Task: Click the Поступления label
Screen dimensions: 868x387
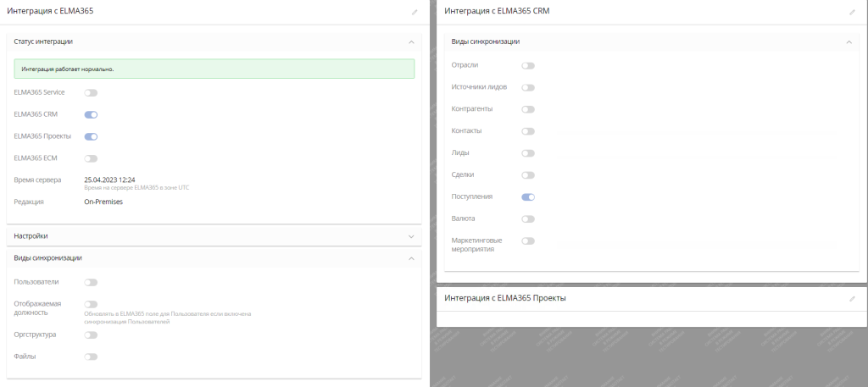Action: point(472,196)
